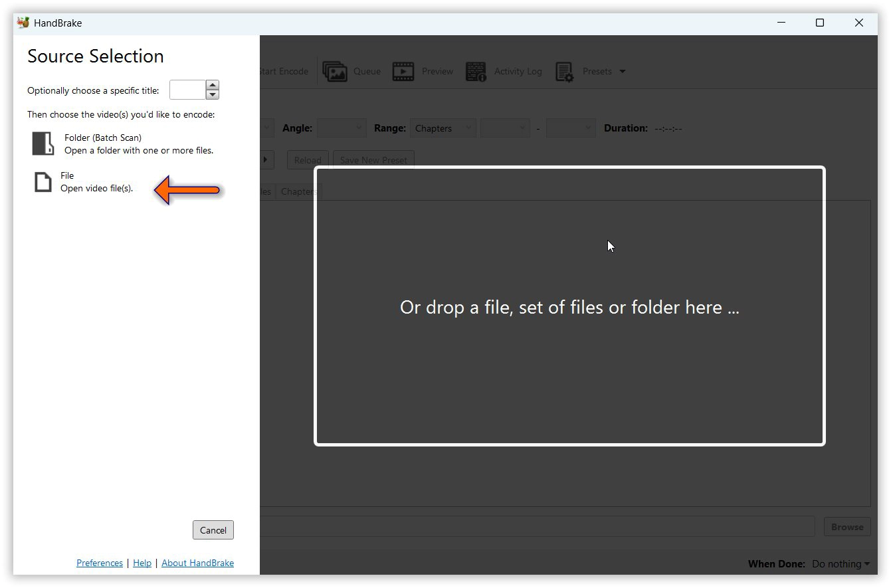Select 'Open video file(s).' option text
This screenshot has width=891, height=588.
click(97, 188)
